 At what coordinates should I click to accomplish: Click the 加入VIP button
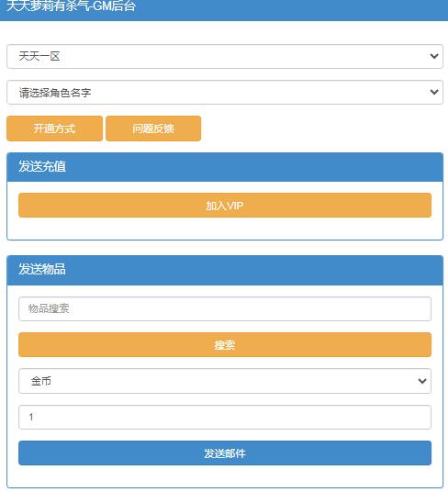pos(225,206)
